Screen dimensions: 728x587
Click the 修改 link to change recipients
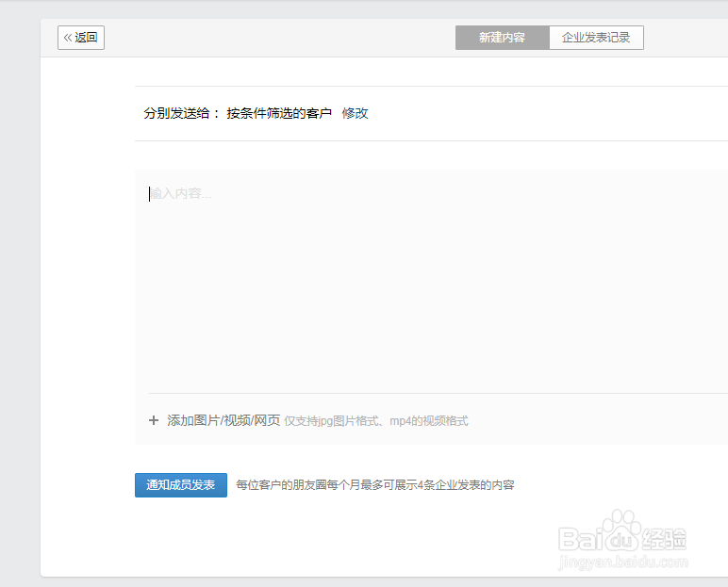356,113
